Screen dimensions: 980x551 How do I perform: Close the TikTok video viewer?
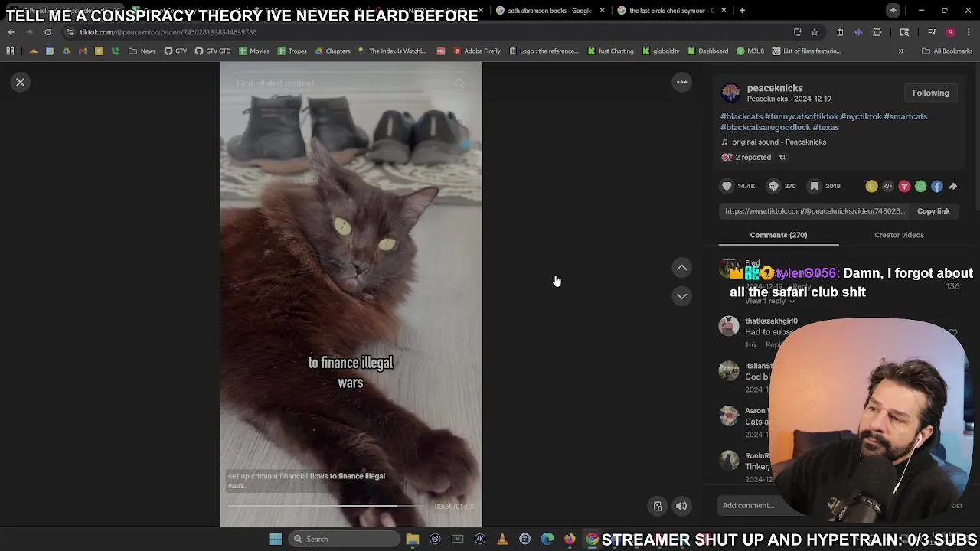(21, 82)
